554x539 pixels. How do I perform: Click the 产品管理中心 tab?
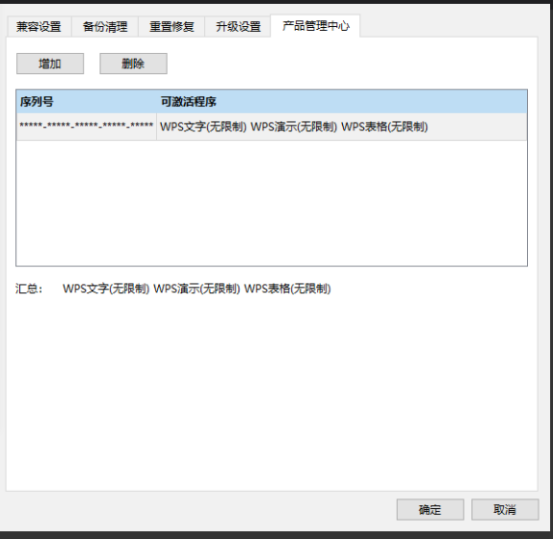[x=316, y=25]
